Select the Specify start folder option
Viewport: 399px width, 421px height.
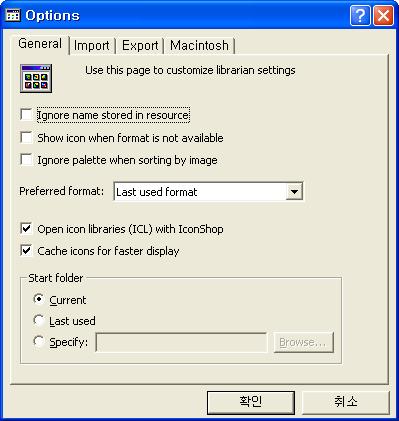[x=39, y=341]
